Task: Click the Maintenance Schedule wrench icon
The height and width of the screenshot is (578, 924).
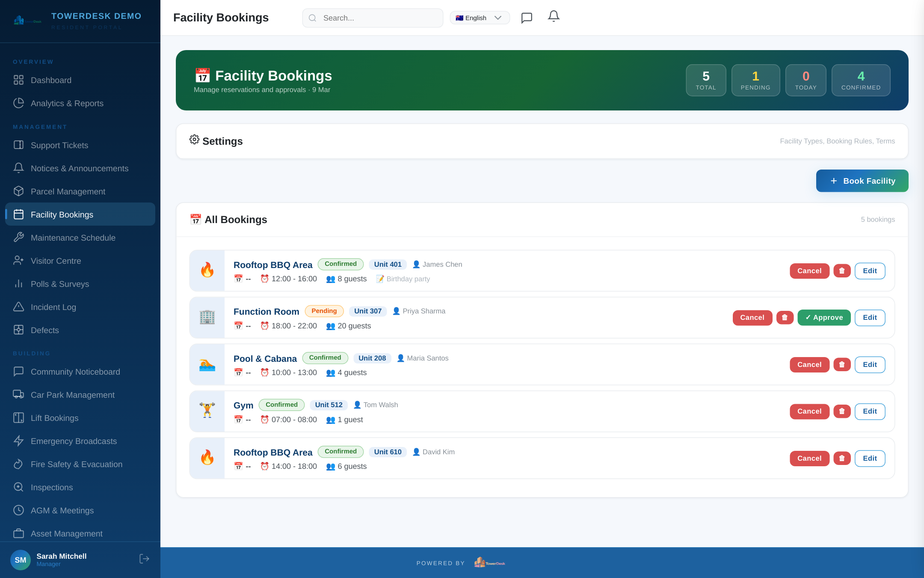Action: 18,238
